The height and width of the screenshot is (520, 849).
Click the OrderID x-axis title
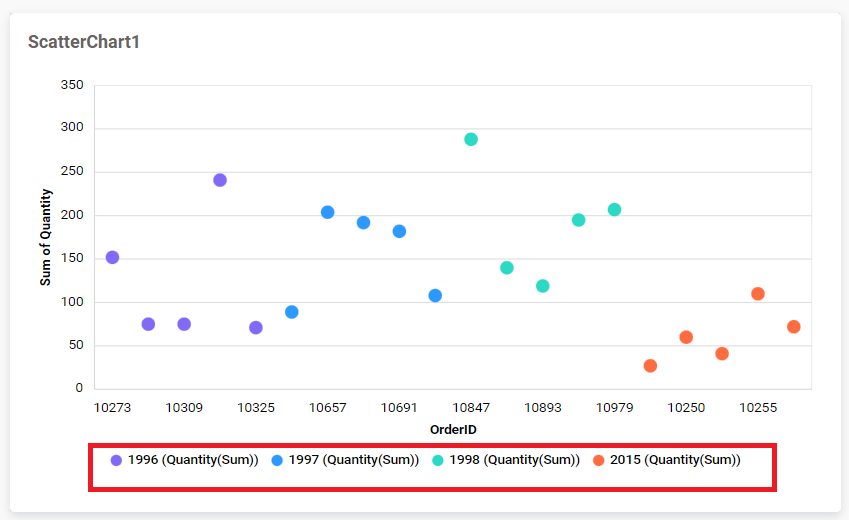(453, 429)
